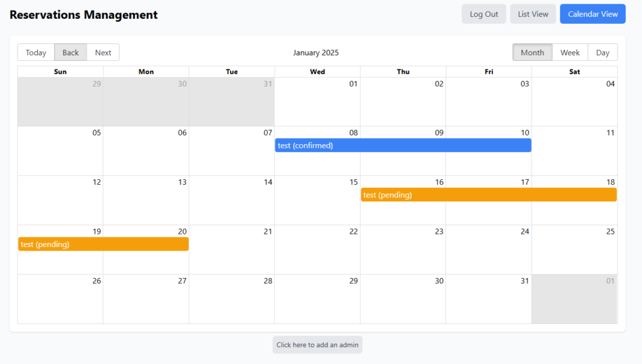Toggle the Month calendar view
Viewport: 642px width, 364px height.
[x=532, y=53]
